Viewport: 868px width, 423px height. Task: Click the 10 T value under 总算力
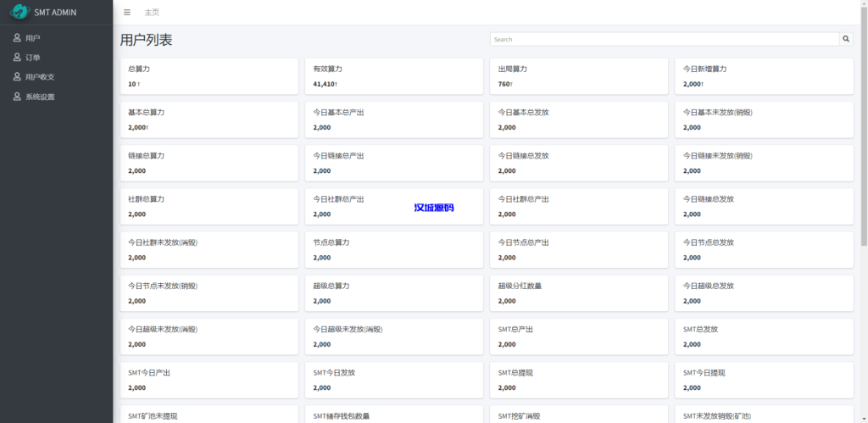(x=134, y=84)
